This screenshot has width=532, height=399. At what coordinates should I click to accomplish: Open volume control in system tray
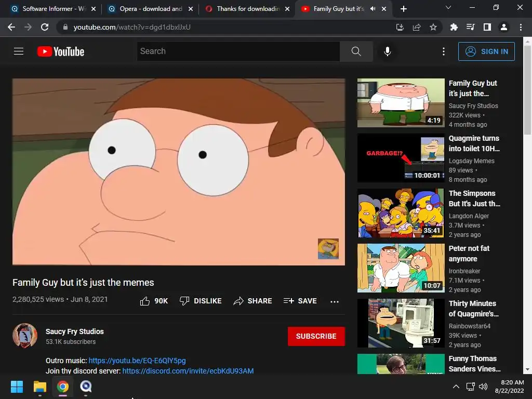(x=483, y=387)
